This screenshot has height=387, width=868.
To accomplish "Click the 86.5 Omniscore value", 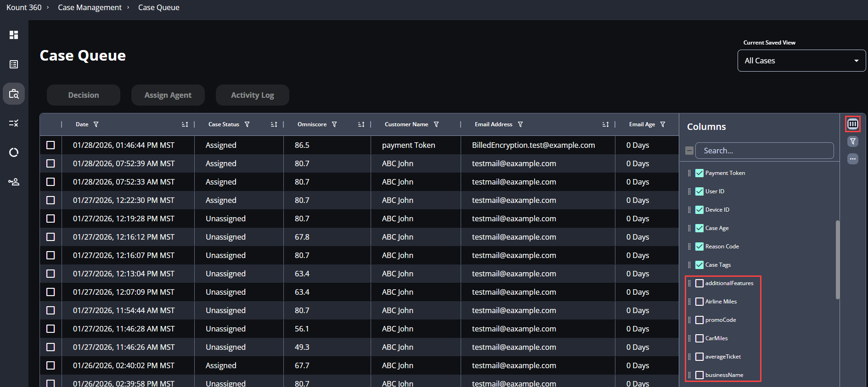I will (x=302, y=145).
